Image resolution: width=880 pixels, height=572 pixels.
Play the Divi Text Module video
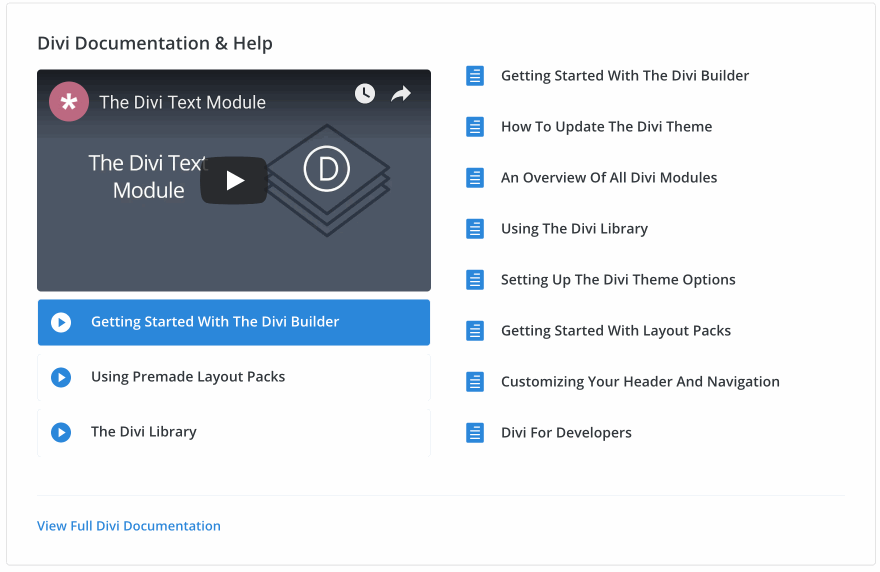point(234,180)
